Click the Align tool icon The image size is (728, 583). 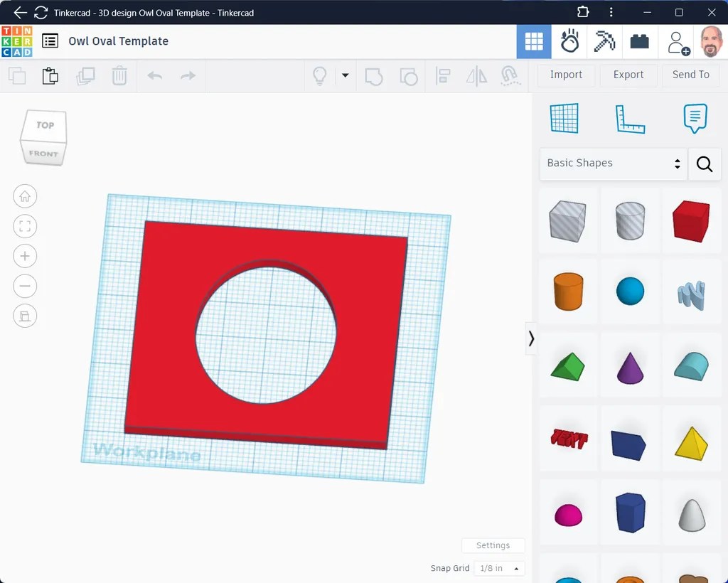tap(443, 75)
